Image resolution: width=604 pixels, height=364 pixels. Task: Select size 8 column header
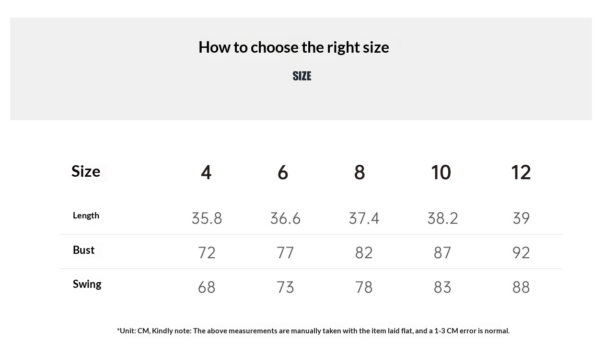pyautogui.click(x=360, y=172)
